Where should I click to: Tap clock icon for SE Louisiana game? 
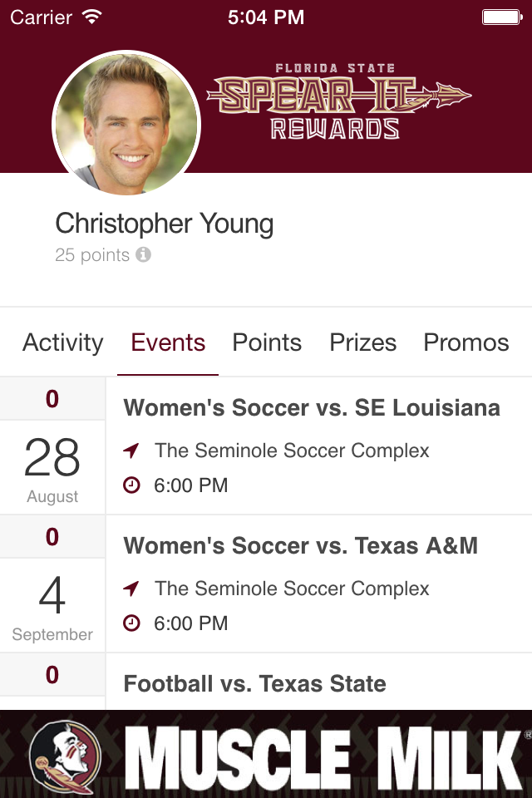point(131,485)
